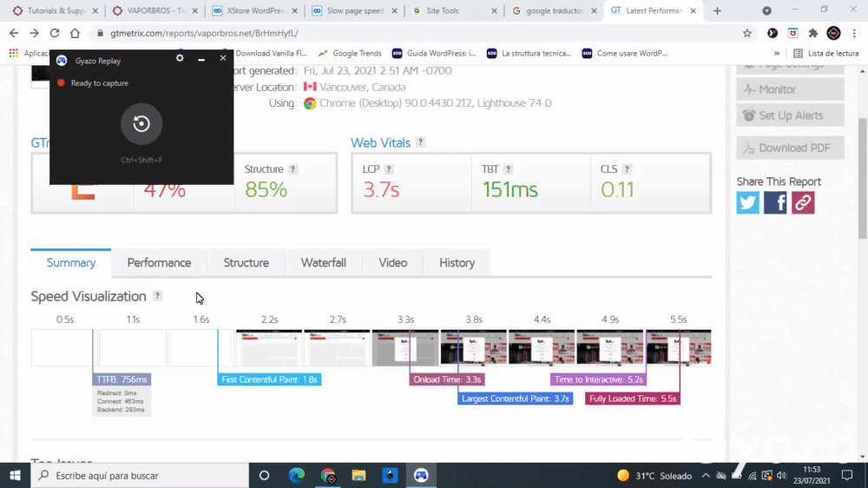The height and width of the screenshot is (488, 868).
Task: Open La struttura tecnica bookmark
Action: click(529, 53)
